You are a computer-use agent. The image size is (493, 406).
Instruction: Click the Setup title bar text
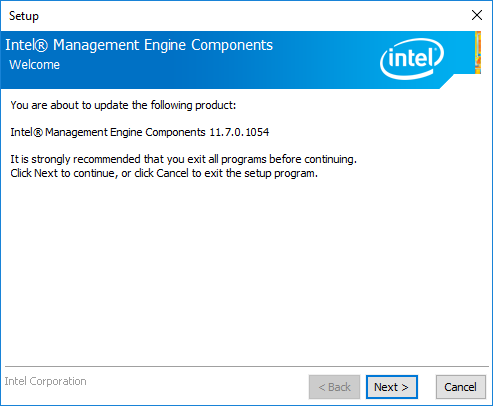coord(24,16)
